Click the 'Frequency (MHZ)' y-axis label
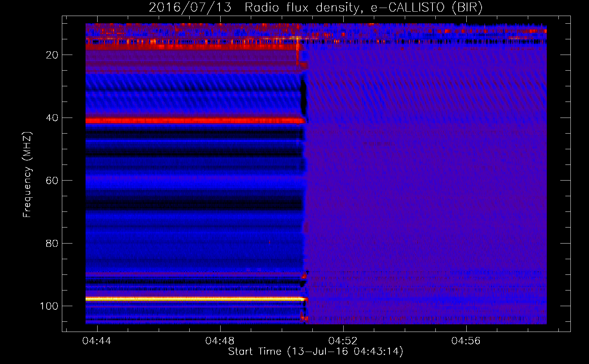Screen dimensions: 589x364 tap(27, 175)
